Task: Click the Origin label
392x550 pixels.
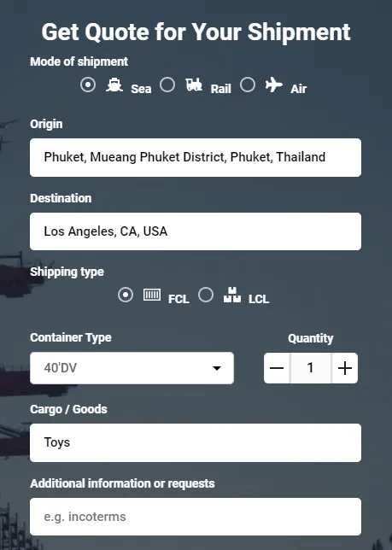Action: coord(46,124)
